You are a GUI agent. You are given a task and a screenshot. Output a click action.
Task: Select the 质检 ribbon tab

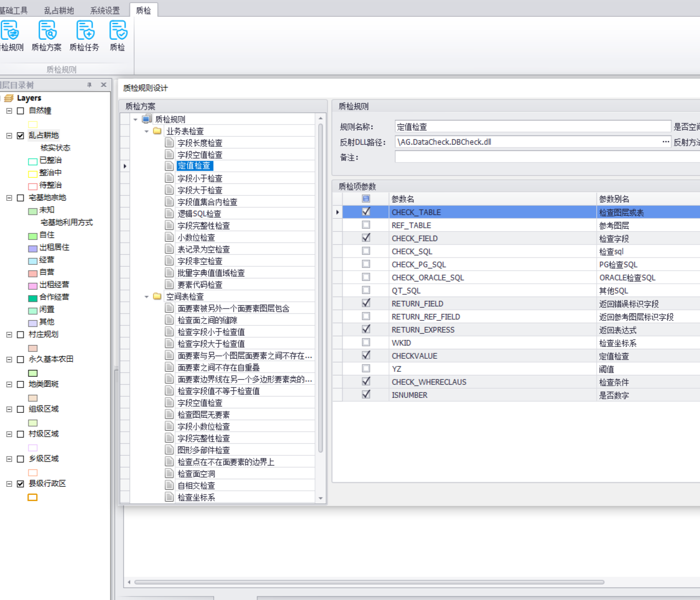[144, 10]
